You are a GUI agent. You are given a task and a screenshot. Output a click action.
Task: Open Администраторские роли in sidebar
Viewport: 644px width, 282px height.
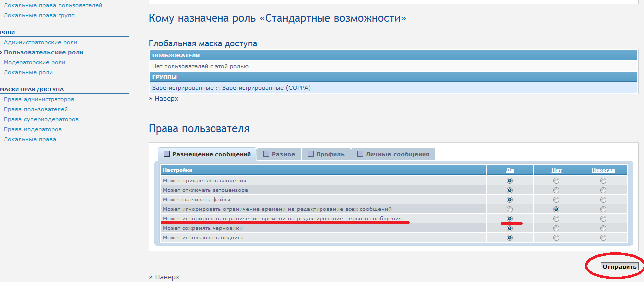(x=40, y=42)
